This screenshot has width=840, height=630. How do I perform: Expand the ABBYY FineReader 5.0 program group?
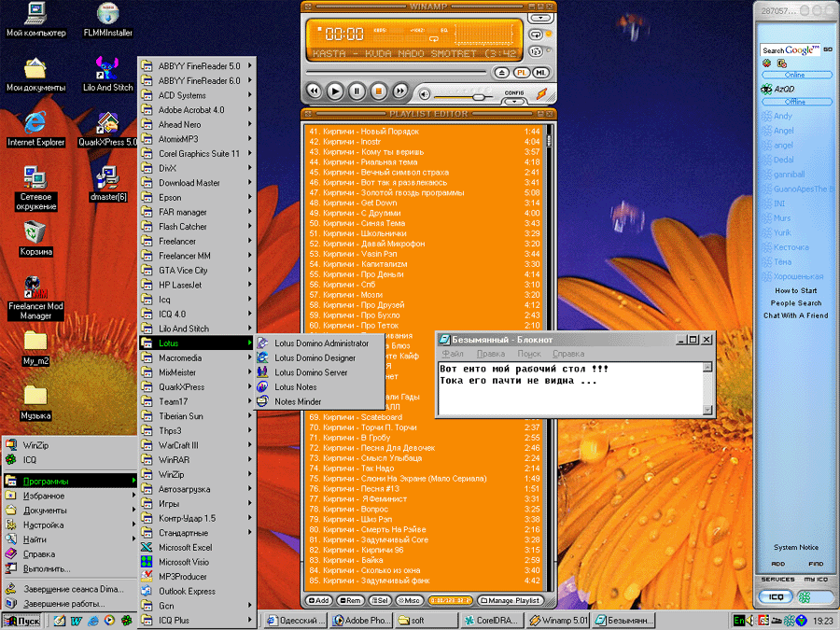[x=197, y=66]
